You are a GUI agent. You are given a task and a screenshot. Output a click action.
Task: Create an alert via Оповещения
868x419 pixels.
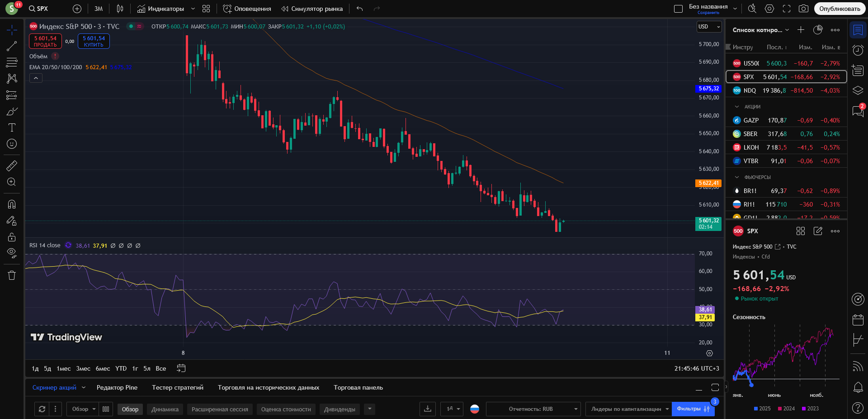click(247, 9)
